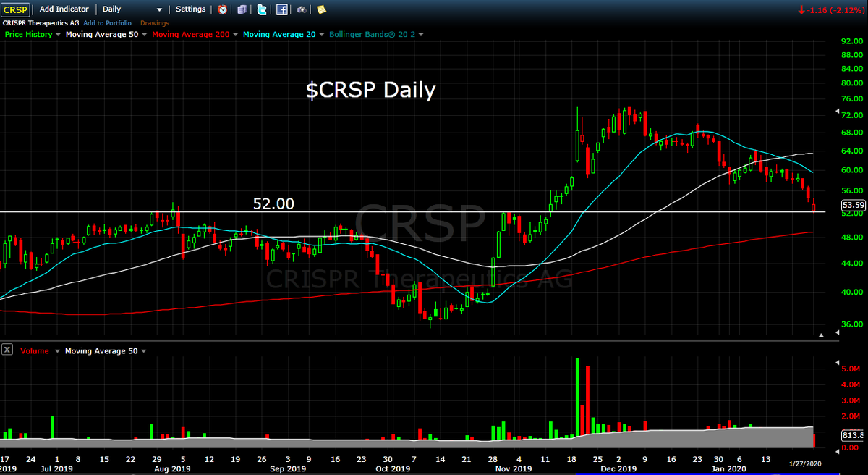Expand the Volume indicator dropdown arrow
The width and height of the screenshot is (868, 475).
click(x=56, y=351)
